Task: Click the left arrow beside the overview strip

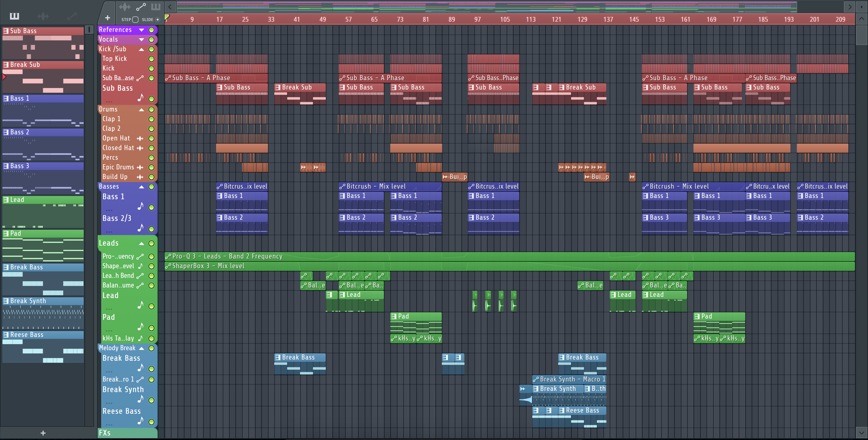Action: [170, 7]
